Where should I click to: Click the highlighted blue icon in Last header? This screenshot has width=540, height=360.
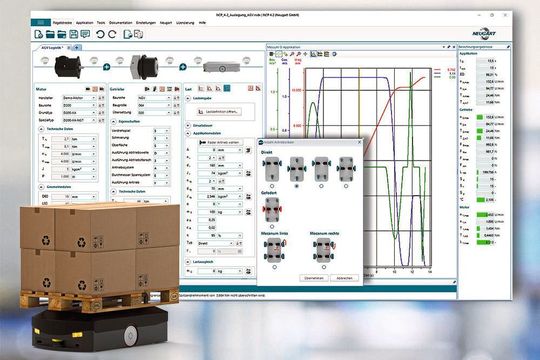pyautogui.click(x=227, y=89)
